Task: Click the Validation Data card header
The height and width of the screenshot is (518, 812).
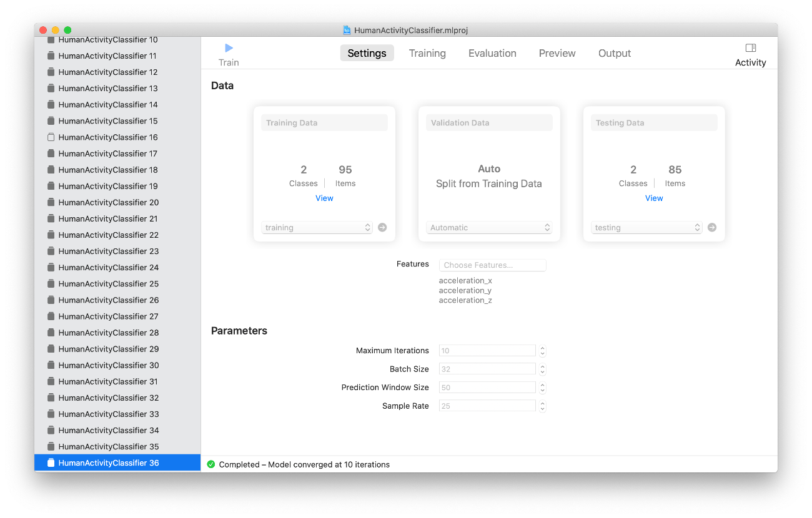Action: point(489,123)
